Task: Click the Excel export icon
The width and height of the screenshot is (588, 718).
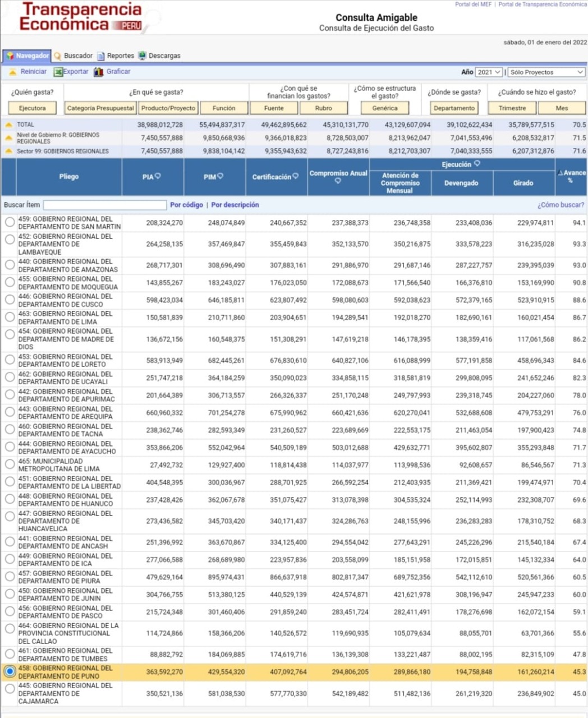Action: [x=58, y=72]
